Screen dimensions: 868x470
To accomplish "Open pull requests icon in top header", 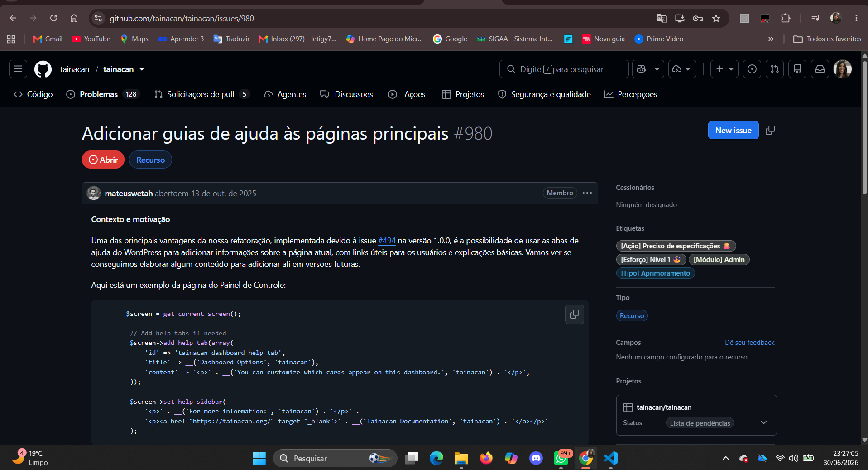I will tap(775, 69).
